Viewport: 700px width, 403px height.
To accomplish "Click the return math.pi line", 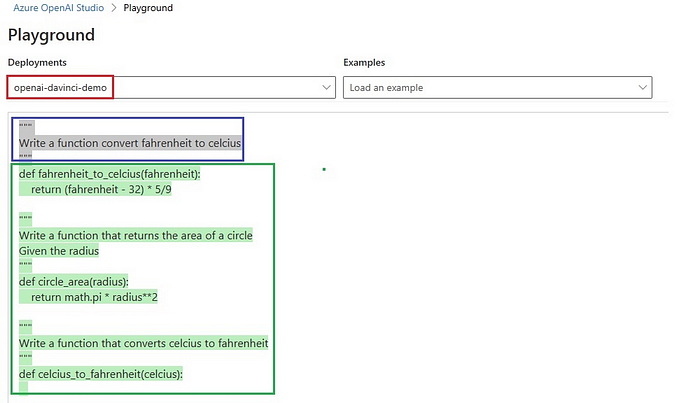I will tap(94, 297).
